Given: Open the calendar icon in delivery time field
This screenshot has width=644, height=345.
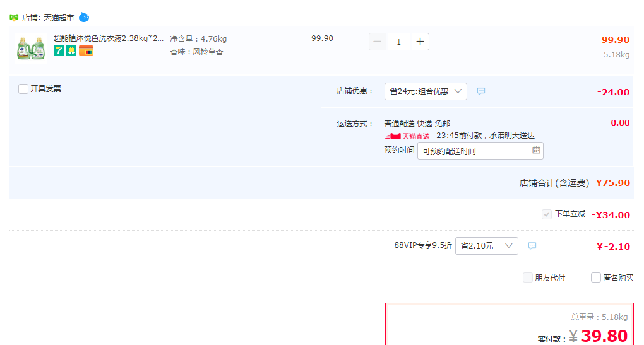Looking at the screenshot, I should pos(536,150).
